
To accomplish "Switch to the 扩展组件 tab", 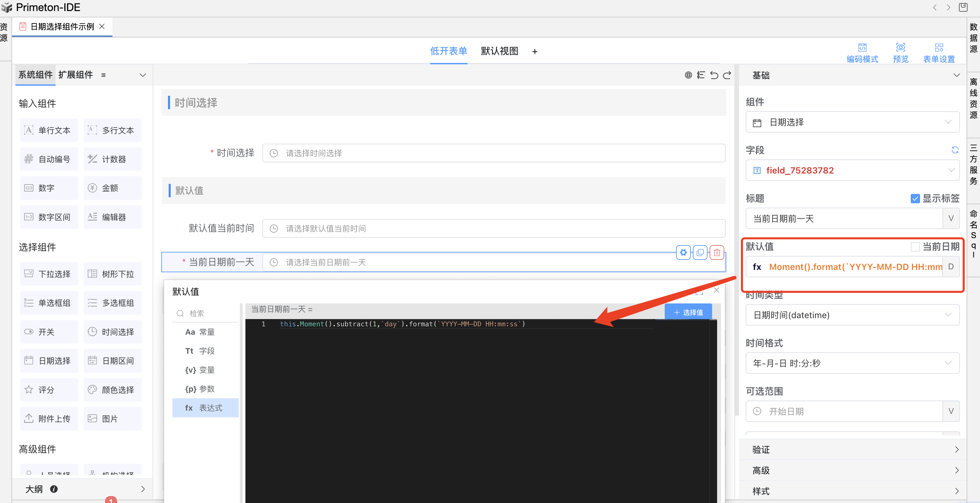I will point(76,75).
